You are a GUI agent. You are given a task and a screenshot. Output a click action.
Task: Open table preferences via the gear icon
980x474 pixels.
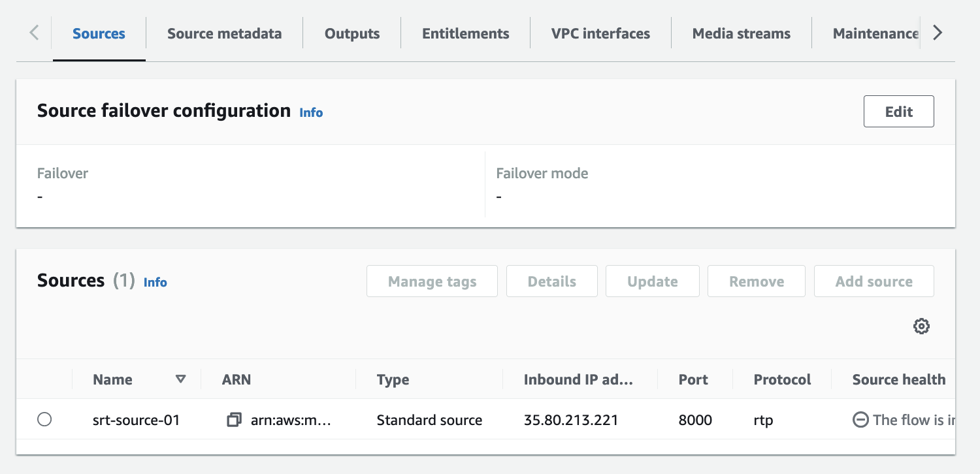(921, 326)
